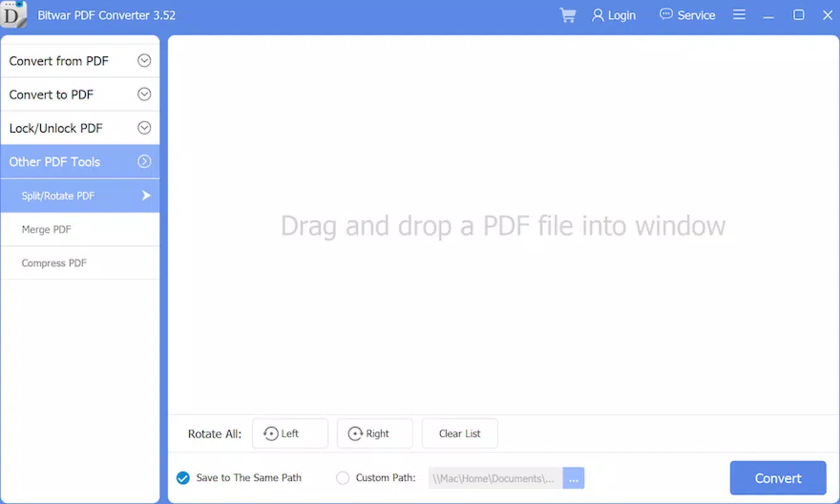
Task: Expand the Lock/Unlock PDF chevron
Action: 144,128
